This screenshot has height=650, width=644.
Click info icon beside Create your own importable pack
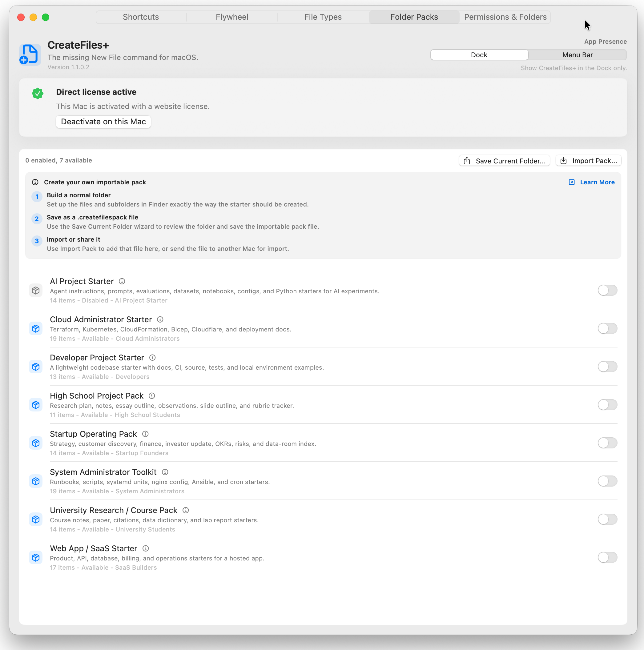35,182
